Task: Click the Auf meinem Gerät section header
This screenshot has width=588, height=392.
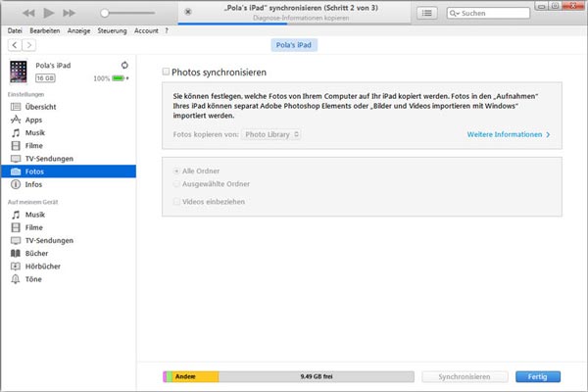Action: (33, 202)
